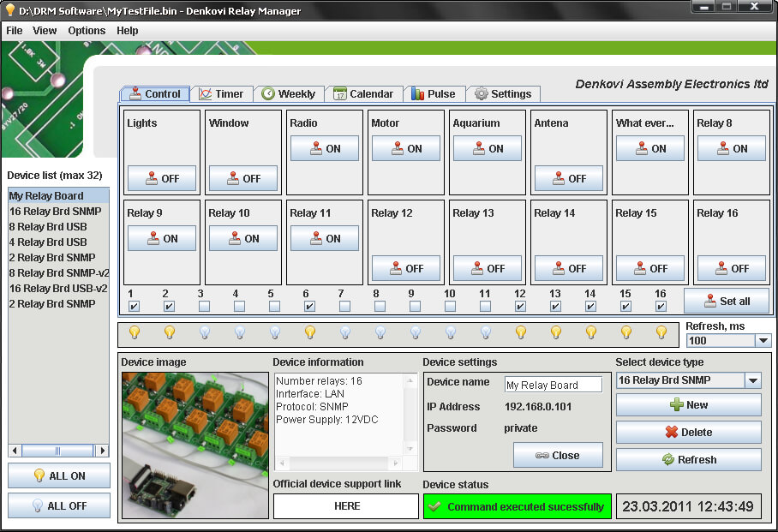Uncheck the checkbox numbered 6
The height and width of the screenshot is (532, 778).
(309, 306)
